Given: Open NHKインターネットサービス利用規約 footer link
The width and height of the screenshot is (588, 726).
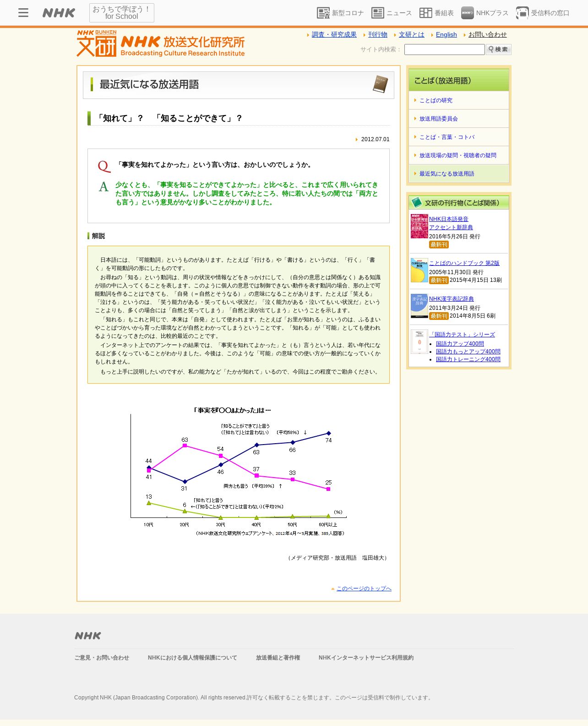Looking at the screenshot, I should click(x=366, y=658).
